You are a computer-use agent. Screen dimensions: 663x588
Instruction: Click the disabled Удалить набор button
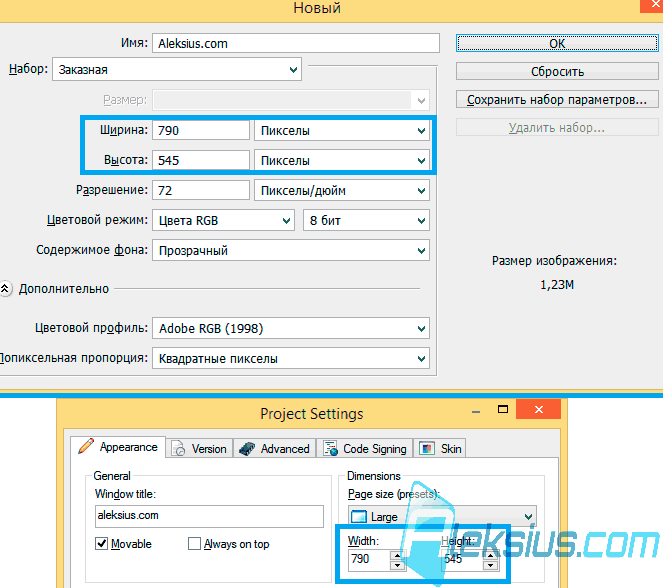point(557,128)
